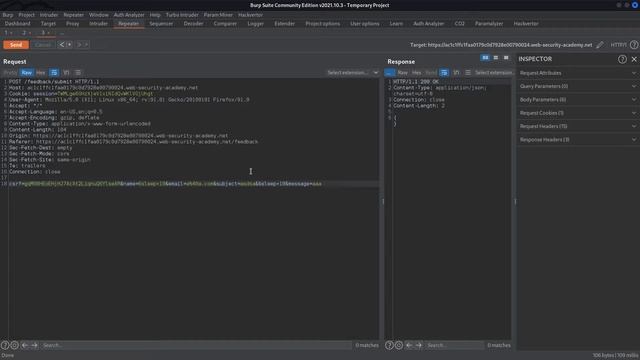This screenshot has width=640, height=360.
Task: Open Request search settings gear
Action: click(15, 345)
